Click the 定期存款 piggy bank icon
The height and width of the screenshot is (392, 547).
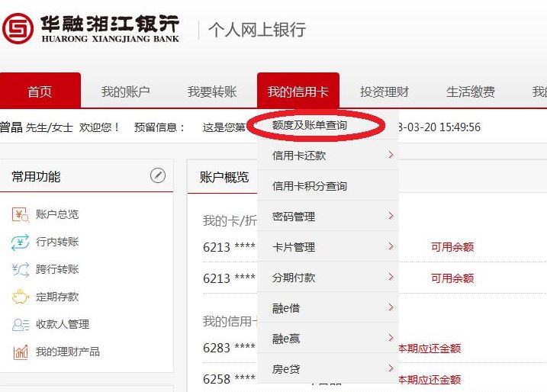(x=20, y=297)
